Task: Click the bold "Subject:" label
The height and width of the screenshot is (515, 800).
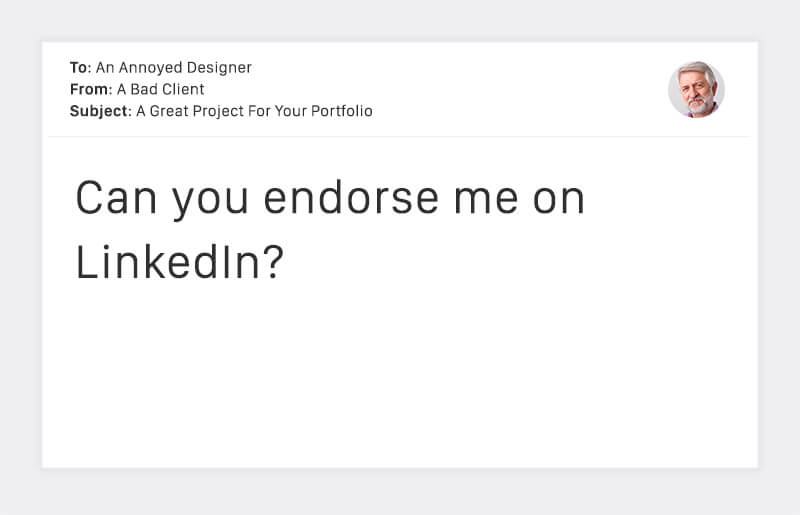Action: point(100,111)
